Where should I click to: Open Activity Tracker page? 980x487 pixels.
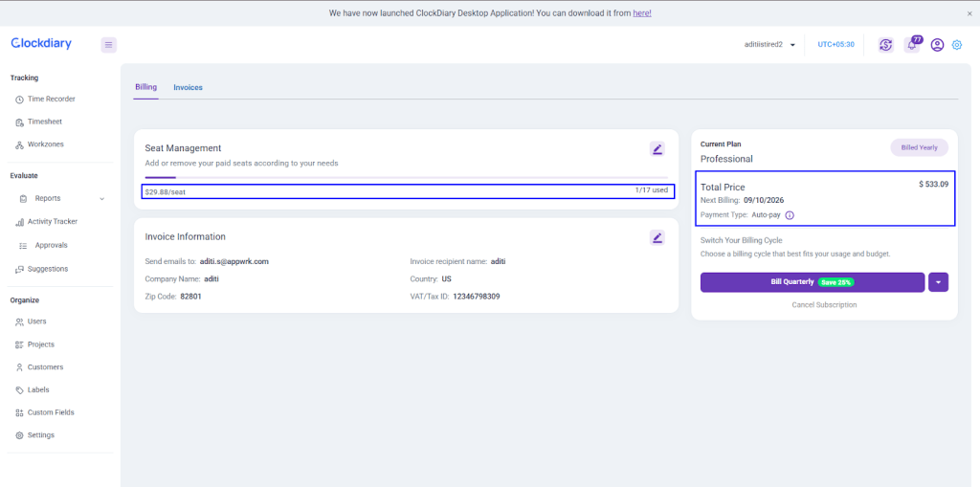click(53, 221)
